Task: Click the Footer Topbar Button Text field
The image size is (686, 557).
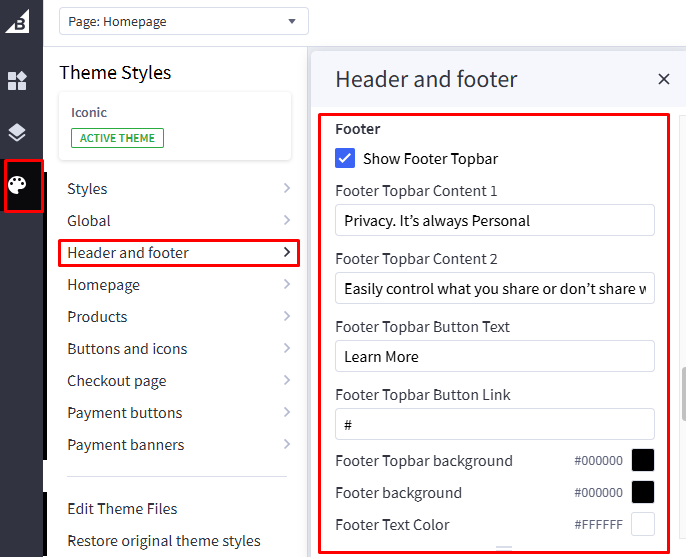Action: point(494,357)
